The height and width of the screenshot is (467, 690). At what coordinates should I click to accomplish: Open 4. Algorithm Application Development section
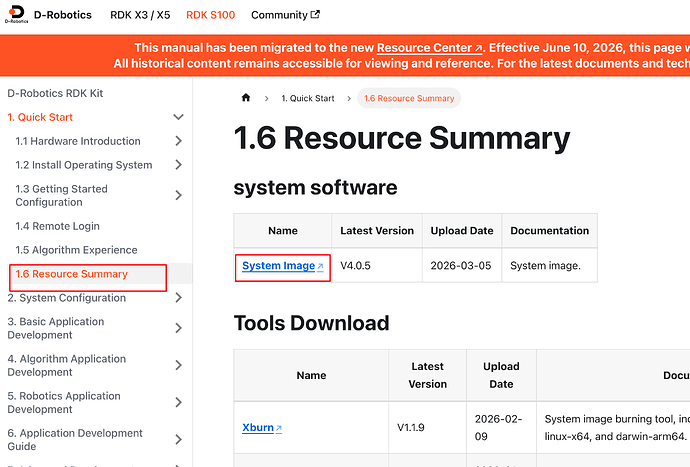[66, 365]
